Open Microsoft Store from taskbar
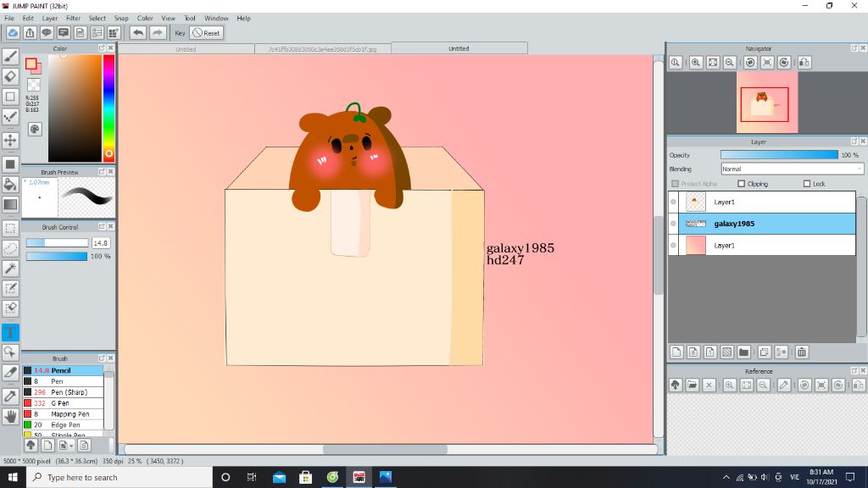The image size is (868, 488). point(305,477)
